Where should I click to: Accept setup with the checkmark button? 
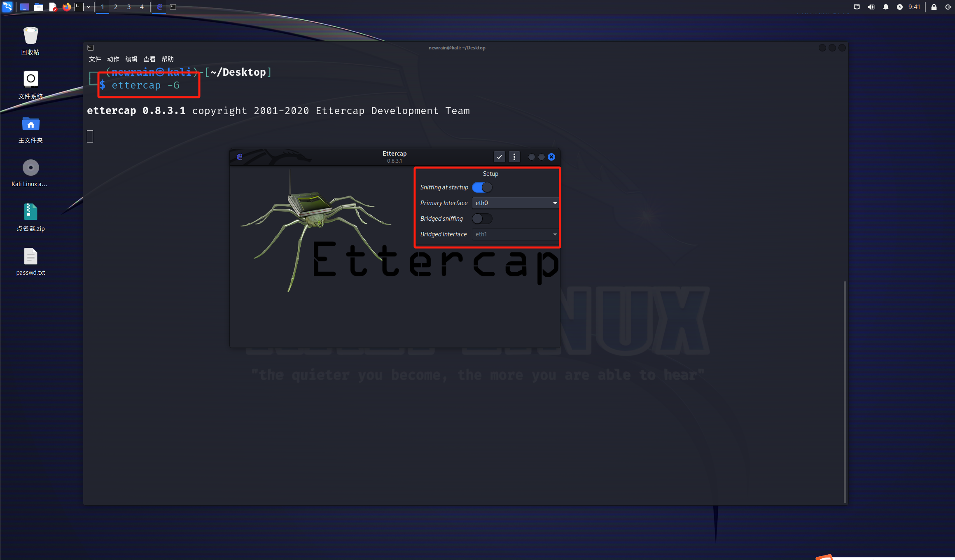(x=499, y=157)
